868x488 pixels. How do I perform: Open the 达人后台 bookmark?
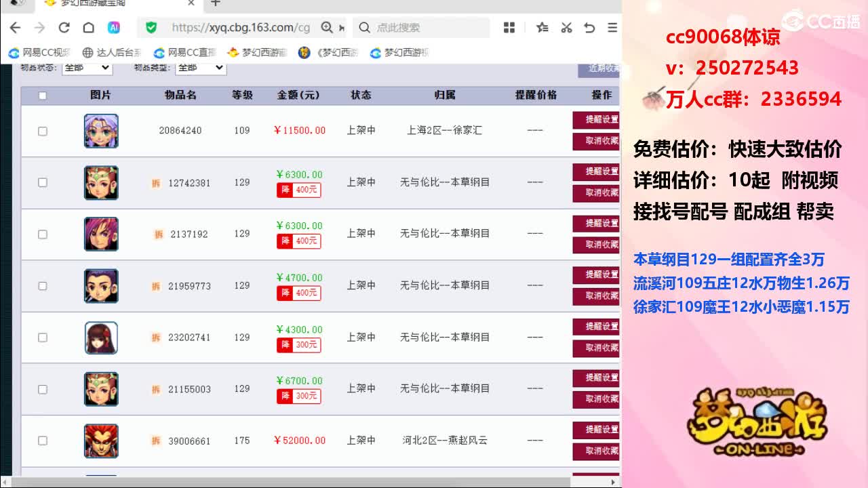coord(112,52)
